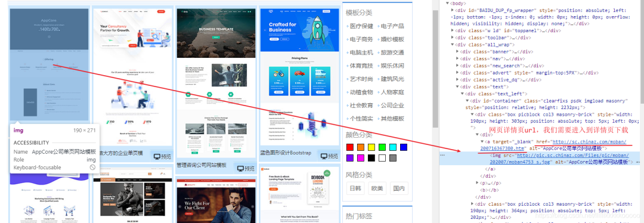Open the 娱乐休闲 category

392,66
